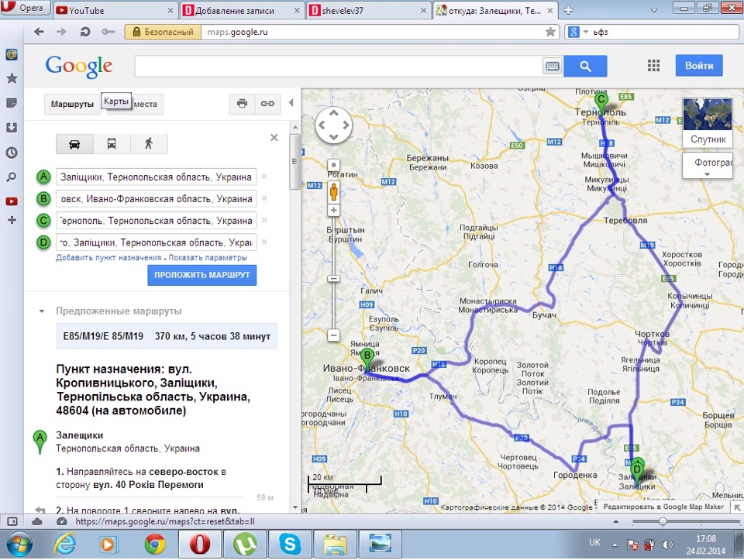Screen dimensions: 744x560
Task: Open the Windows Start button
Action: 19,545
